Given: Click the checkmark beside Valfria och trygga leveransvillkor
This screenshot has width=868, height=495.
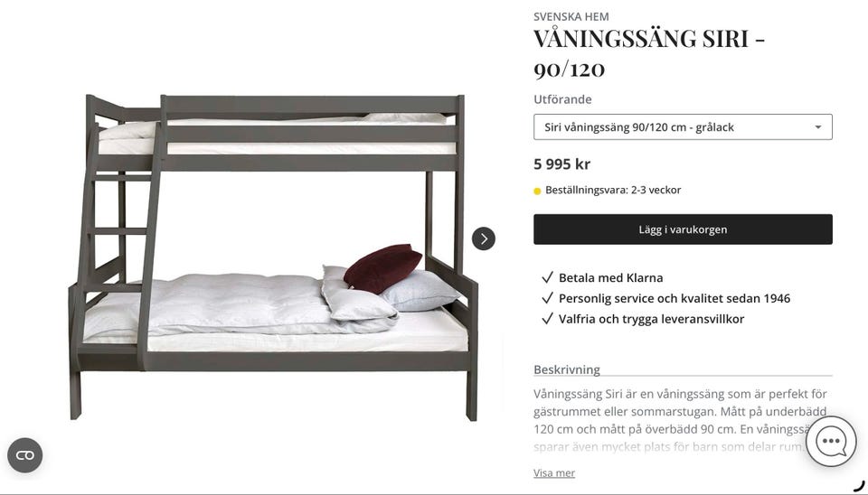Looking at the screenshot, I should coord(547,319).
